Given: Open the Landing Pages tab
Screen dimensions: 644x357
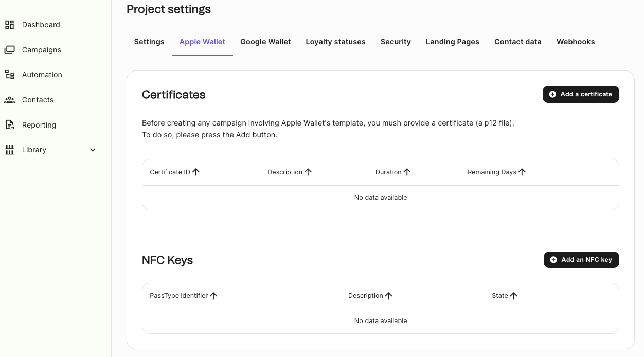Looking at the screenshot, I should [452, 42].
